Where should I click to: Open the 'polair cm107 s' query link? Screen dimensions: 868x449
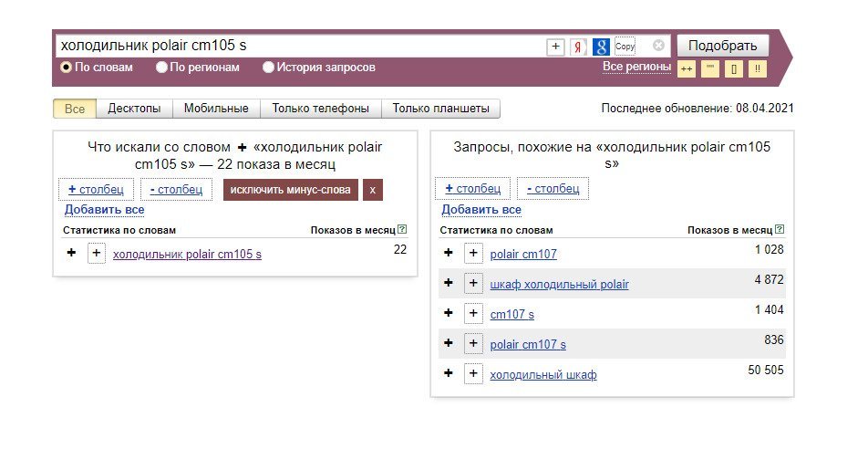(x=528, y=344)
